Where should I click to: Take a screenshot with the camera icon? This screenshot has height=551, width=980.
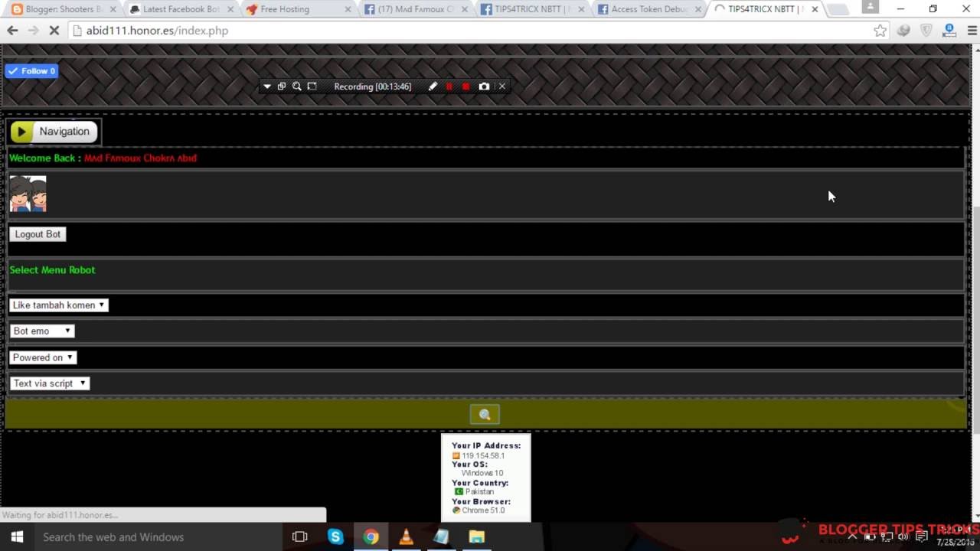(x=484, y=86)
